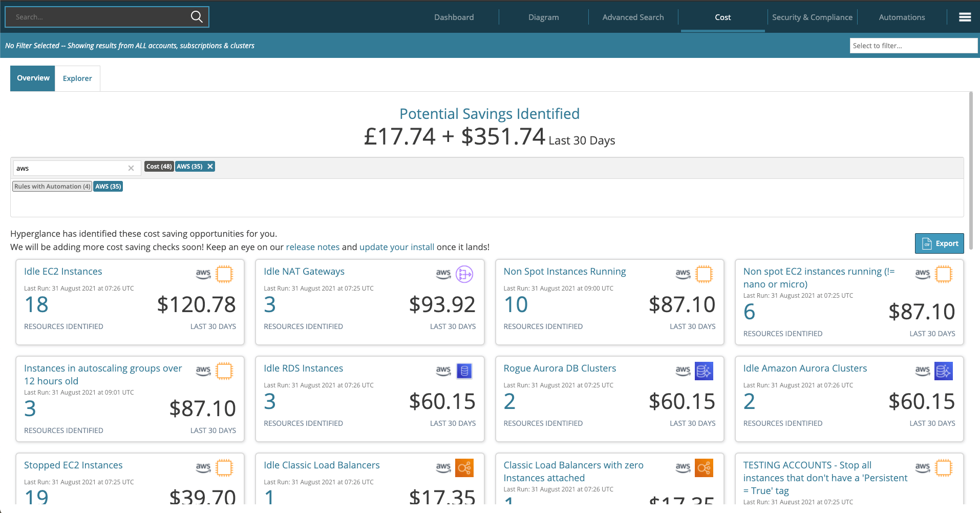The height and width of the screenshot is (513, 980).
Task: Open Stopped EC2 Instances title
Action: [x=73, y=465]
